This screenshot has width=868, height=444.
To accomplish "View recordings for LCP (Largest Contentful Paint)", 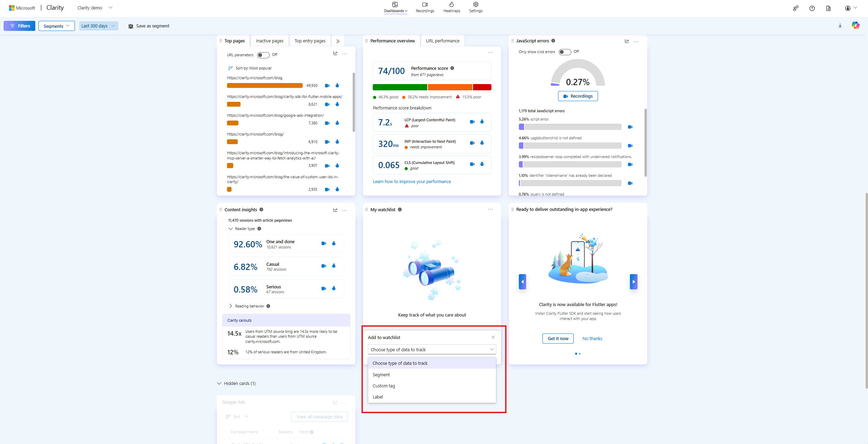I will [x=472, y=122].
